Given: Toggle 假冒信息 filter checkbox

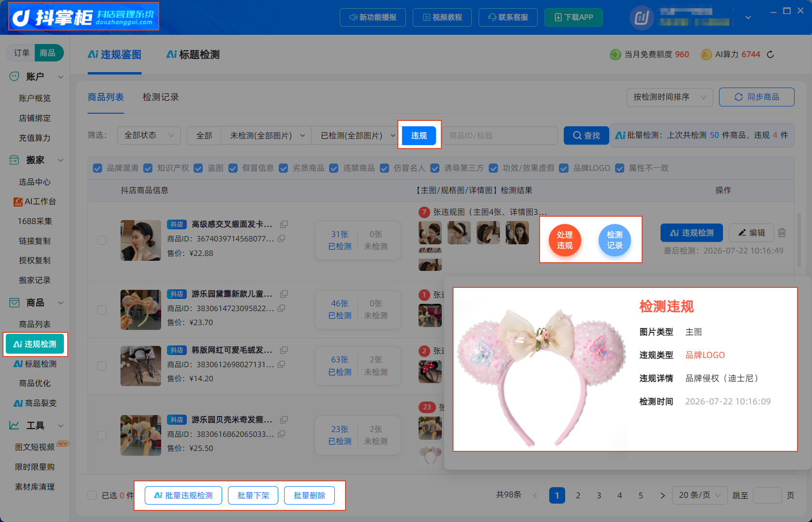Looking at the screenshot, I should pyautogui.click(x=233, y=168).
